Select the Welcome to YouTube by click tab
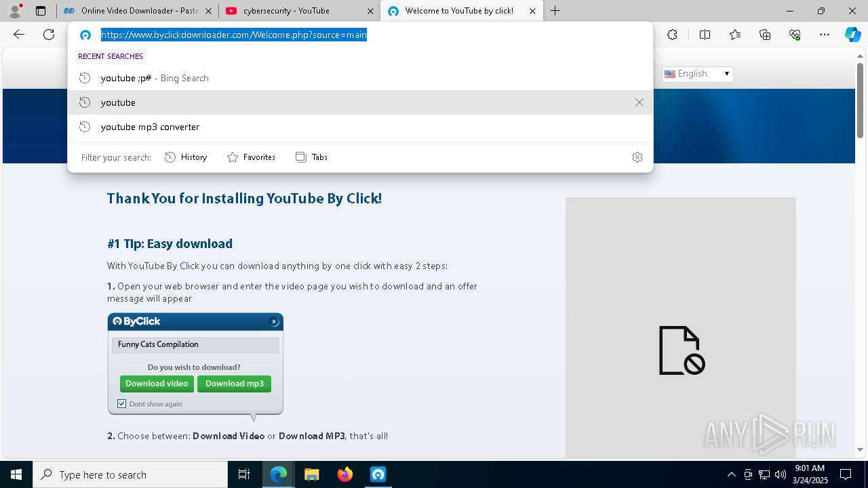The image size is (868, 488). pos(462,11)
